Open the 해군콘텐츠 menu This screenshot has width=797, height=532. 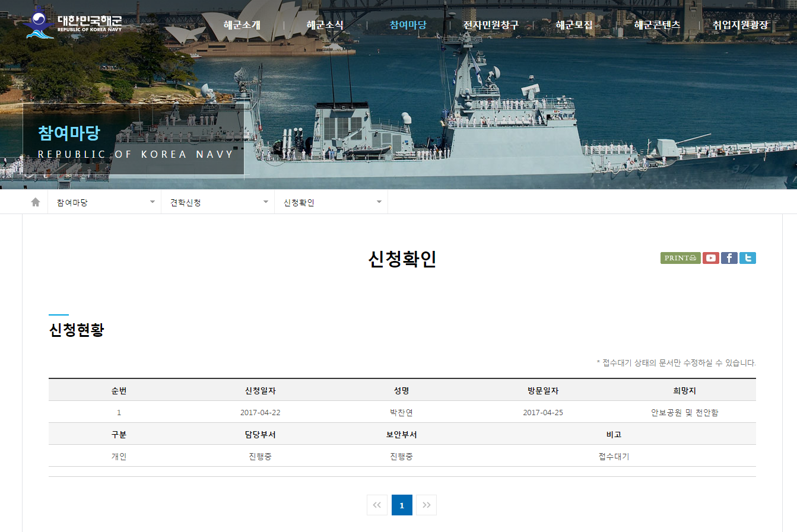657,25
